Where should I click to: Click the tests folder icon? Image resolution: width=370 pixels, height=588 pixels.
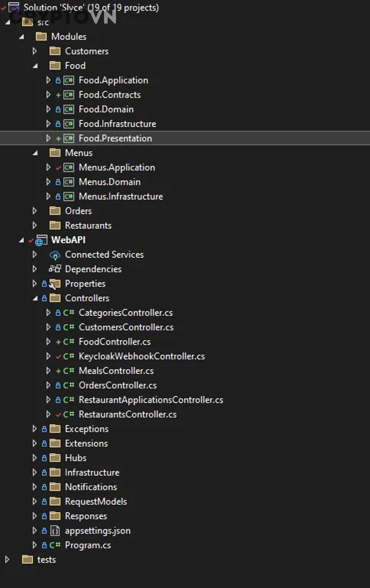click(x=28, y=559)
